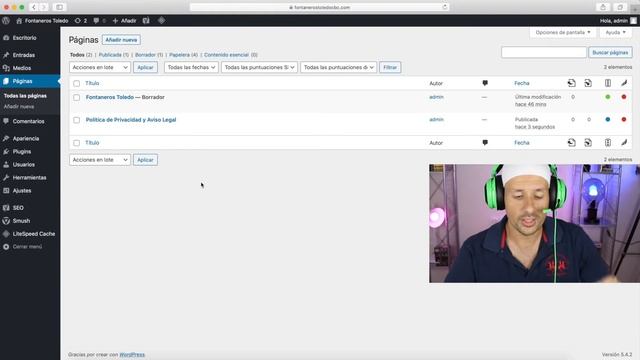
Task: Choose Añadir nueva in sidebar submenu
Action: click(x=19, y=106)
